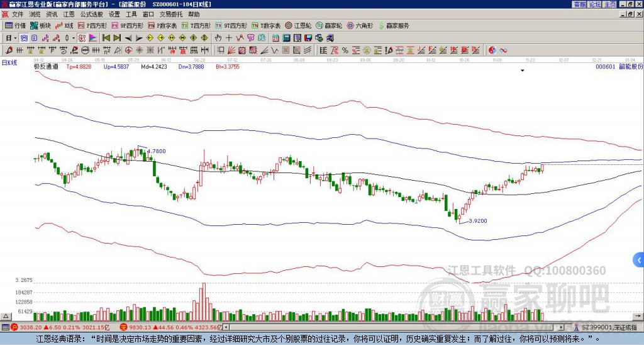Image resolution: width=644 pixels, height=345 pixels.
Task: Click the 4.7800 high price label
Action: [x=157, y=151]
